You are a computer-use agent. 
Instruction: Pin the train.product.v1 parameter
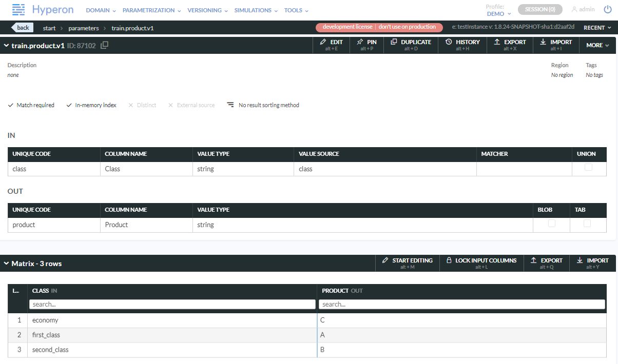pos(367,45)
